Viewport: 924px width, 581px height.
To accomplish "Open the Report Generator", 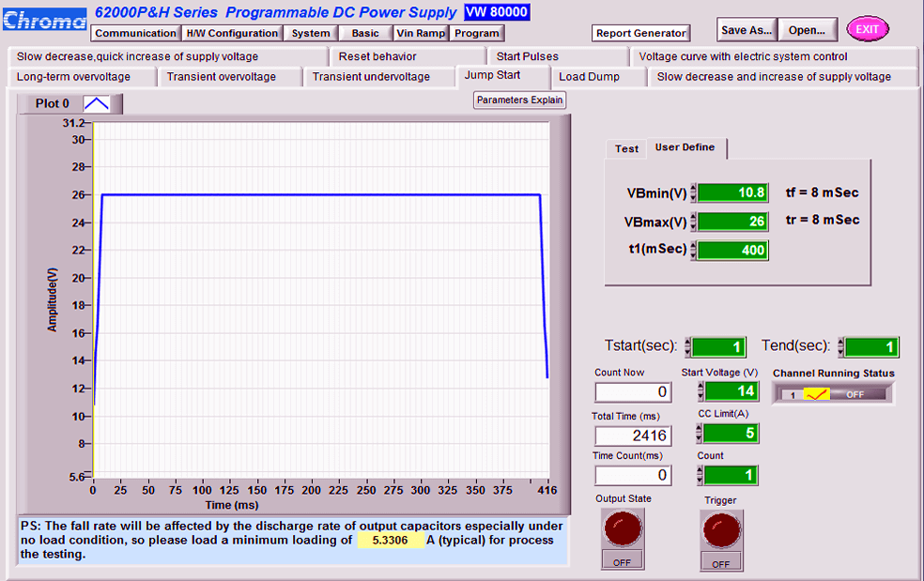I will pyautogui.click(x=641, y=33).
